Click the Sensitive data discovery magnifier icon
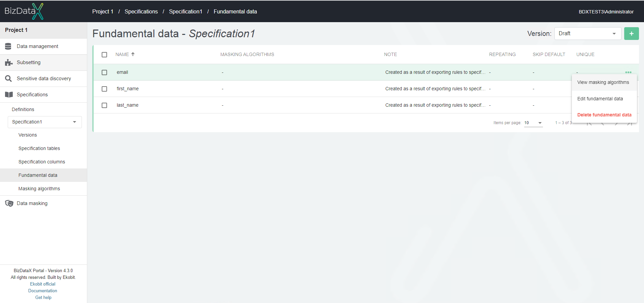 [8, 79]
